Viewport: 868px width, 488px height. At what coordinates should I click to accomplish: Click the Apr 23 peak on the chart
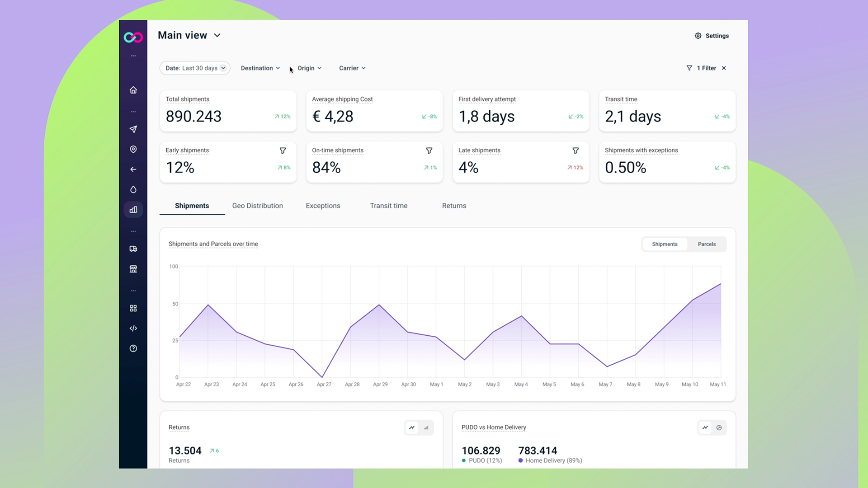(208, 305)
